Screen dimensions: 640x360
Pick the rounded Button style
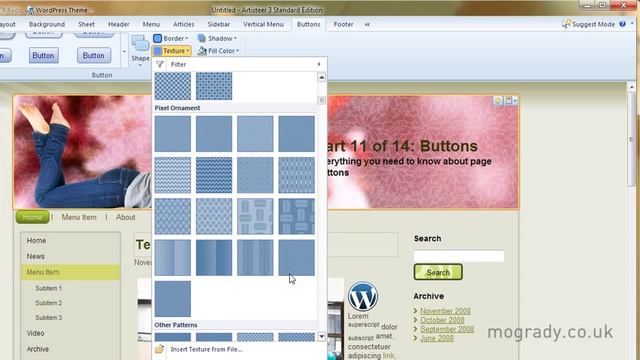pos(94,56)
